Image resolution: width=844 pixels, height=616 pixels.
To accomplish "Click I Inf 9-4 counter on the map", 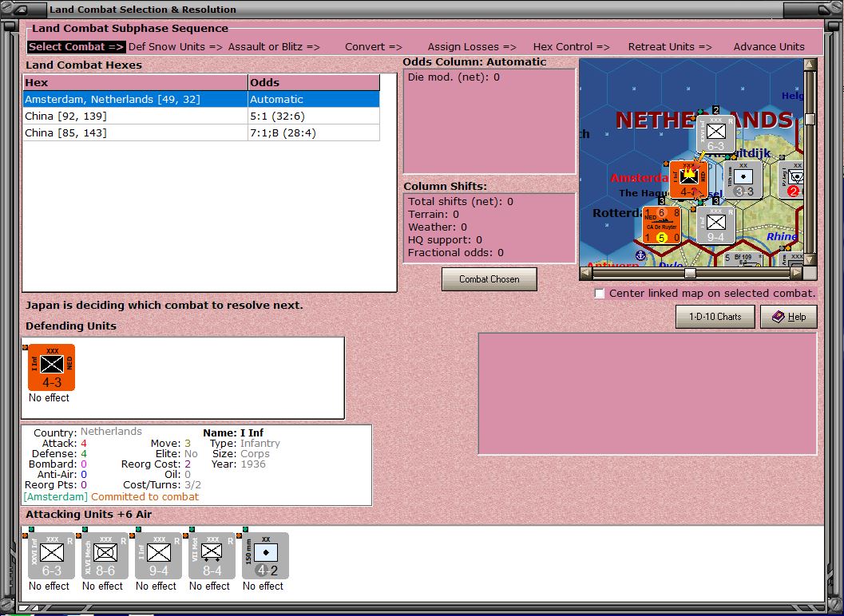I will (x=715, y=226).
